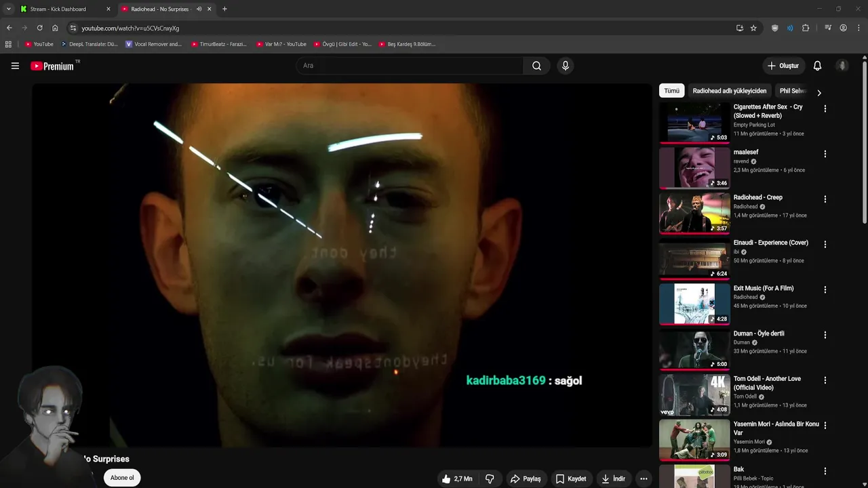Open the YouTube hamburger guide menu
The height and width of the screenshot is (488, 868).
point(15,66)
